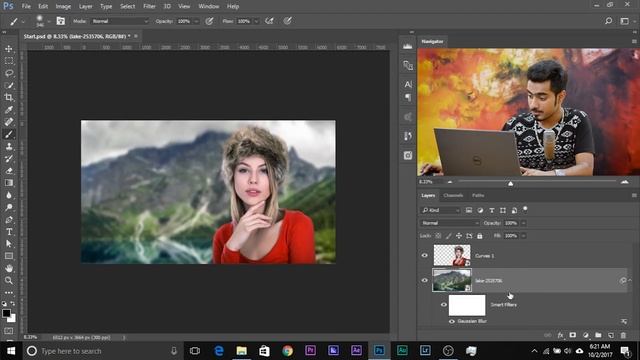Collapse smart filters on lake-2535706 layer
Viewport: 640px width, 360px height.
630,280
